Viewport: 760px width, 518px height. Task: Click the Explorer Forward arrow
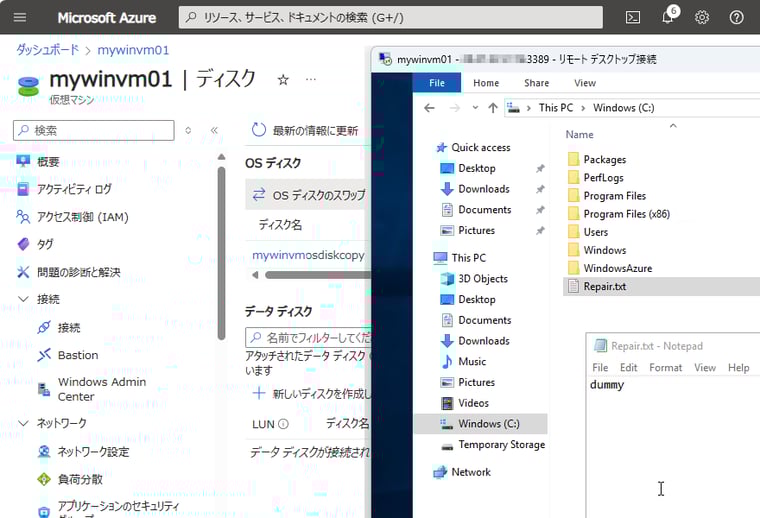pos(455,108)
